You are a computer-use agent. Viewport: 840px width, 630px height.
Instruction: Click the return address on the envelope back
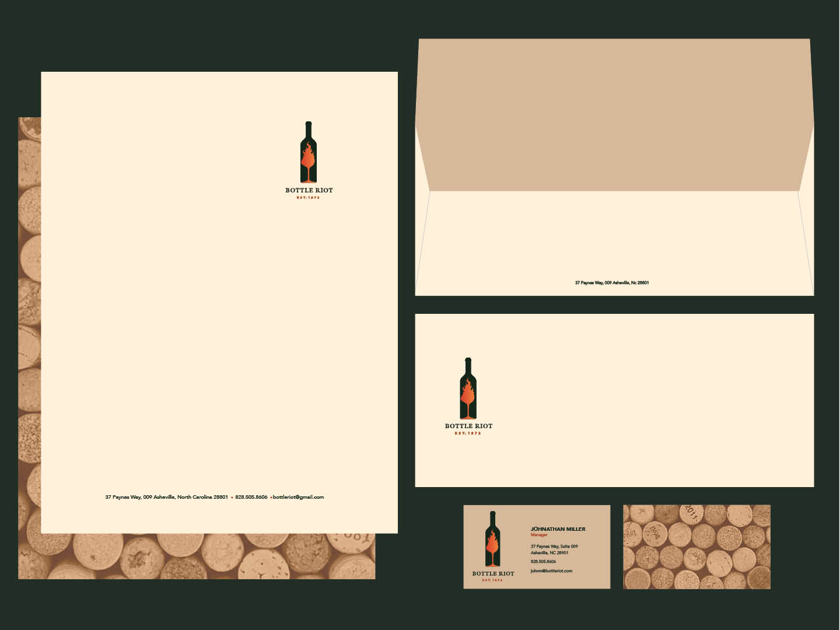point(612,283)
